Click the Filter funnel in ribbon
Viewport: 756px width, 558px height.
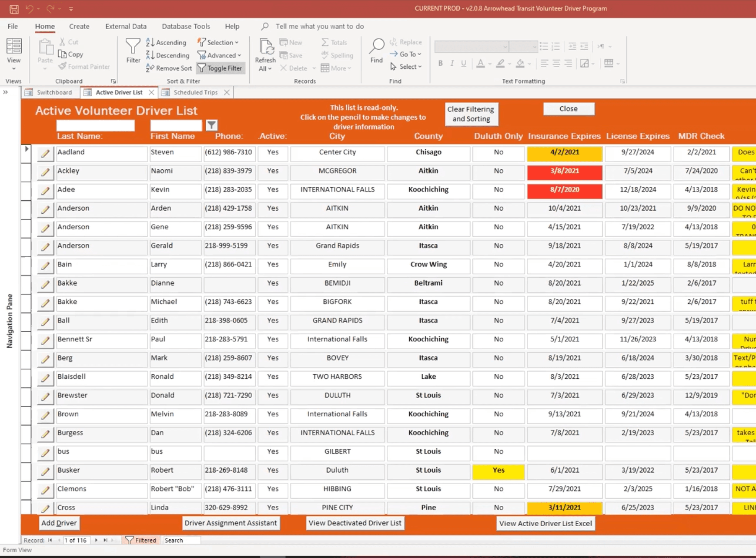(x=133, y=51)
